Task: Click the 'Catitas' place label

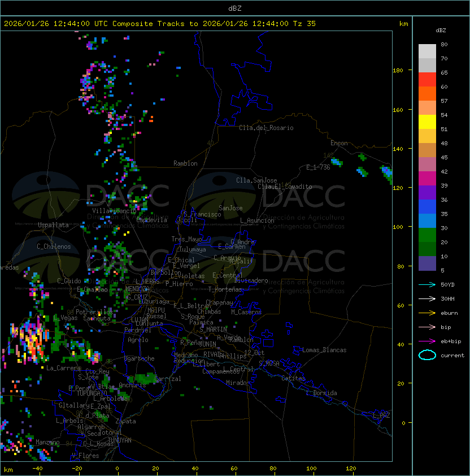Action: point(293,378)
